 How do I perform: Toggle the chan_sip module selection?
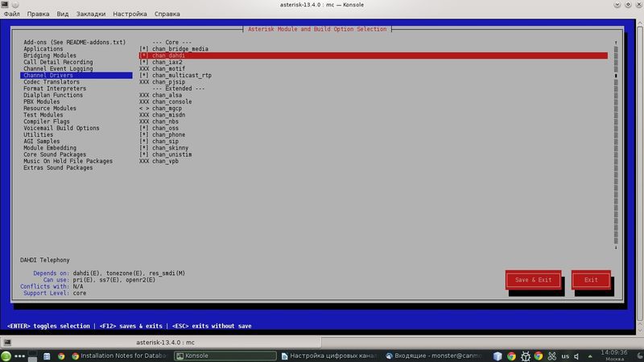[x=143, y=141]
